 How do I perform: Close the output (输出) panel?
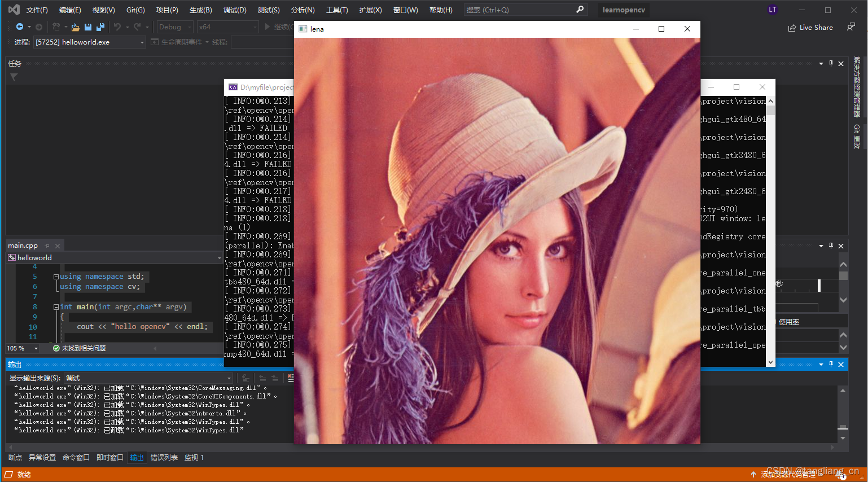tap(841, 365)
